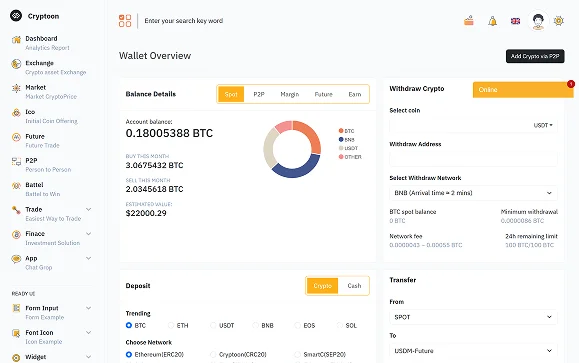The width and height of the screenshot is (579, 363).
Task: Open the USDT coin dropdown
Action: pos(543,126)
